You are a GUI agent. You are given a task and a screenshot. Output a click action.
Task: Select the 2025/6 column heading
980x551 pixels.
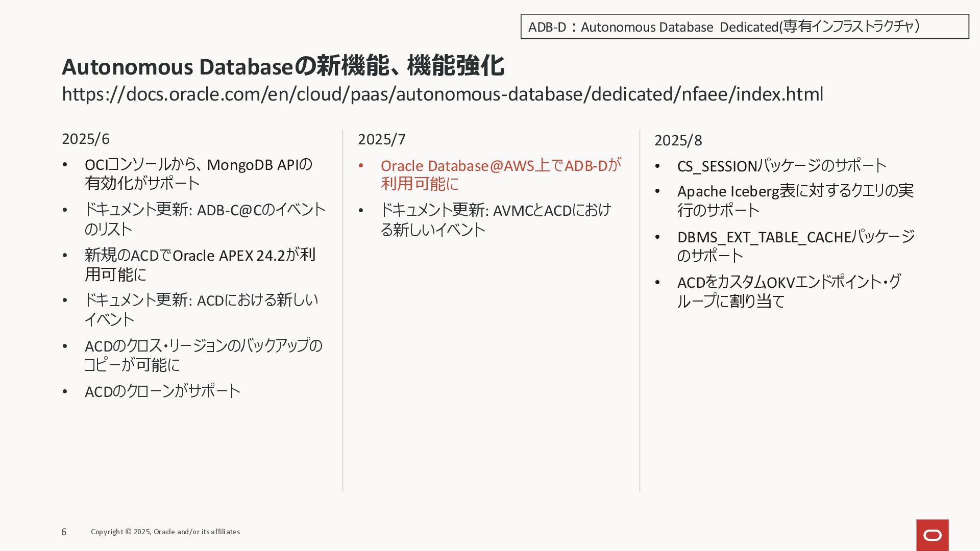86,139
